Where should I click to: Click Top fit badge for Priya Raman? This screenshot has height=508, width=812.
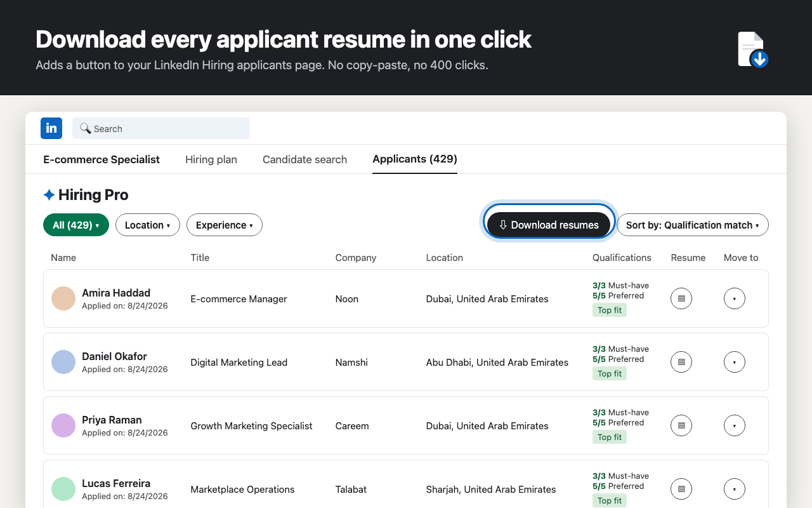610,437
